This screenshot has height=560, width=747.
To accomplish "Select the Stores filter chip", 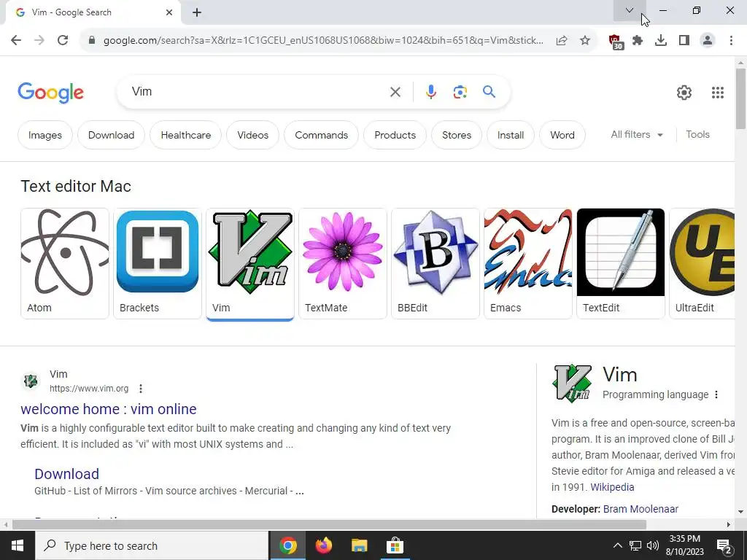I will pos(457,135).
